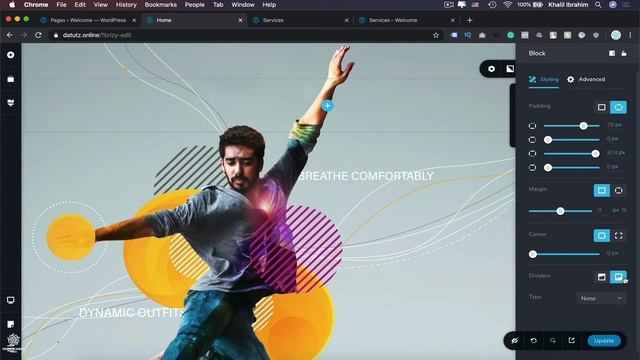Open the People menu
This screenshot has width=640, height=360.
[x=194, y=5]
